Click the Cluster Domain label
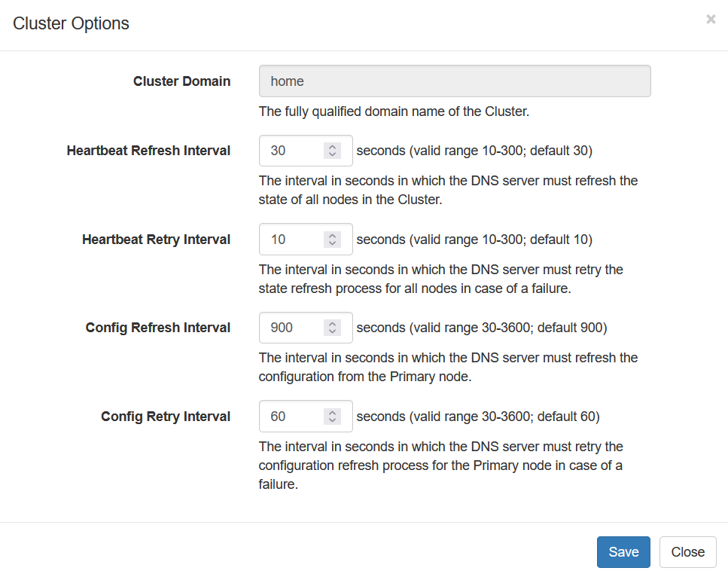The image size is (728, 580). point(181,81)
